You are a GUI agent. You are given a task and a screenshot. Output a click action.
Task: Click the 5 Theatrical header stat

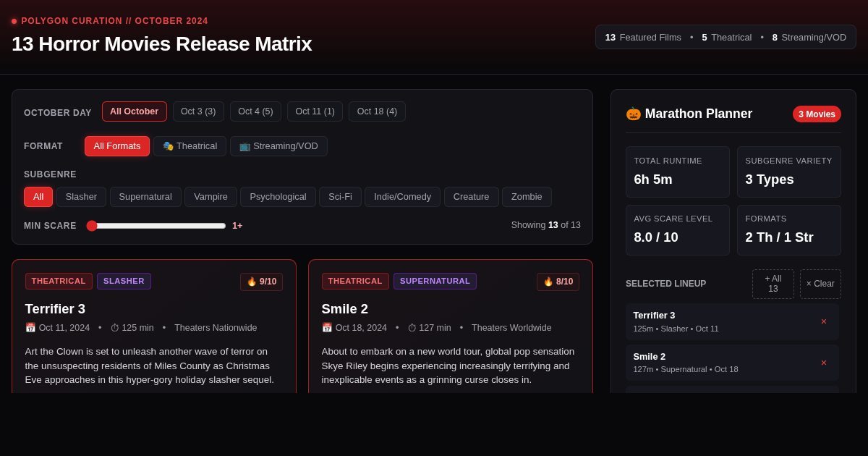[x=726, y=37]
